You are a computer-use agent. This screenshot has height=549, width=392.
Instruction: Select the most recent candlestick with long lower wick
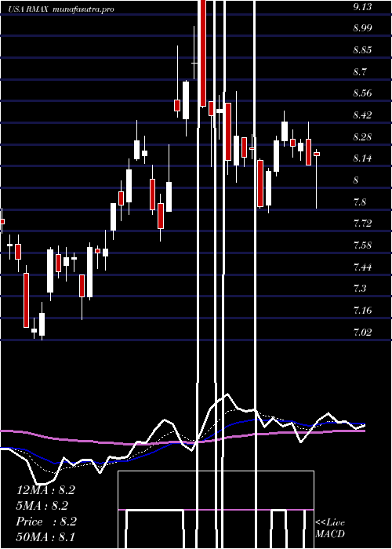(x=317, y=179)
